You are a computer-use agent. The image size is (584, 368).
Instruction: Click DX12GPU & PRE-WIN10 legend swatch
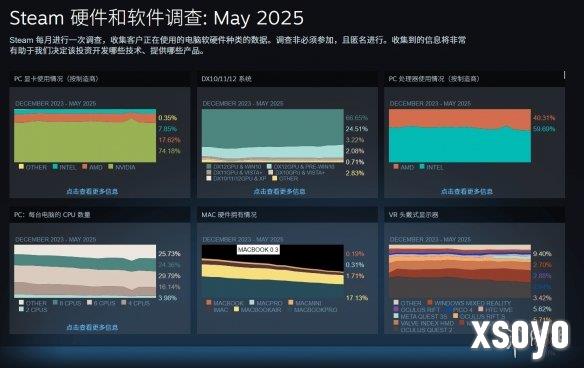(x=269, y=166)
